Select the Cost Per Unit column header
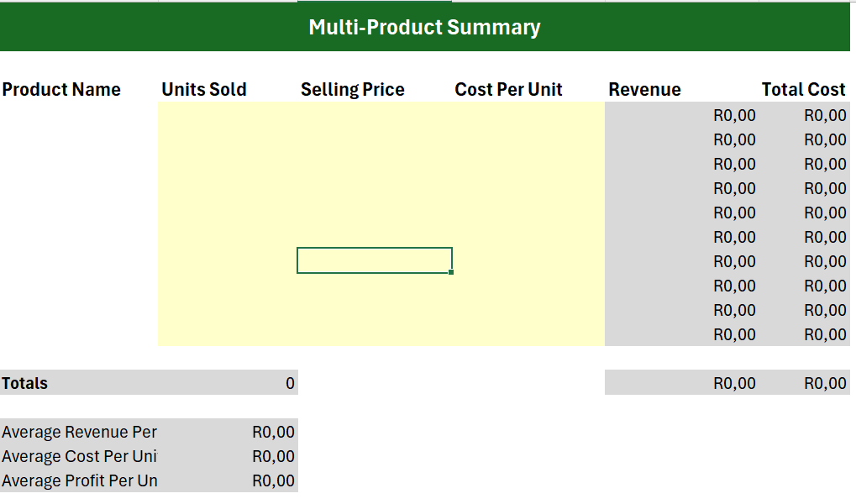 pyautogui.click(x=507, y=89)
